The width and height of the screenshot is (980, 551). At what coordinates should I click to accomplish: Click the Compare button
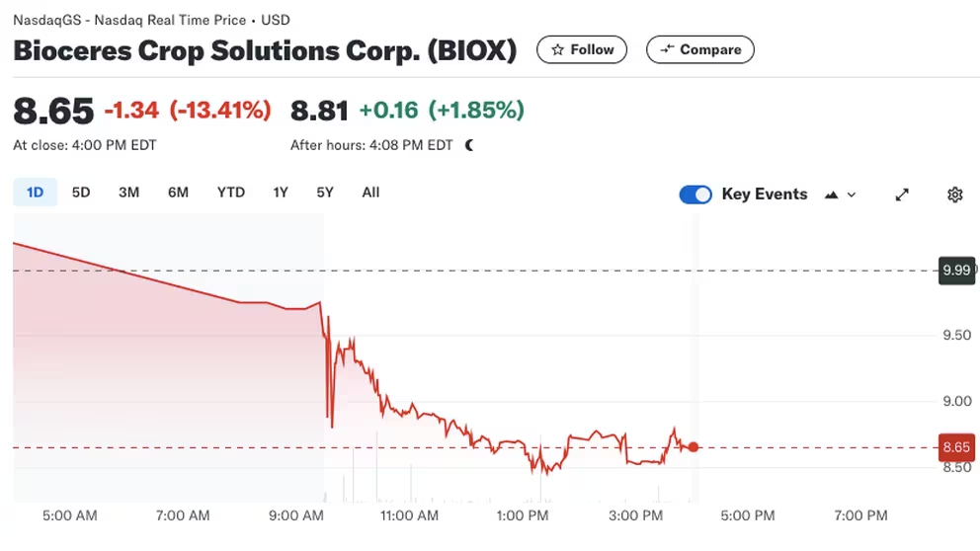699,49
